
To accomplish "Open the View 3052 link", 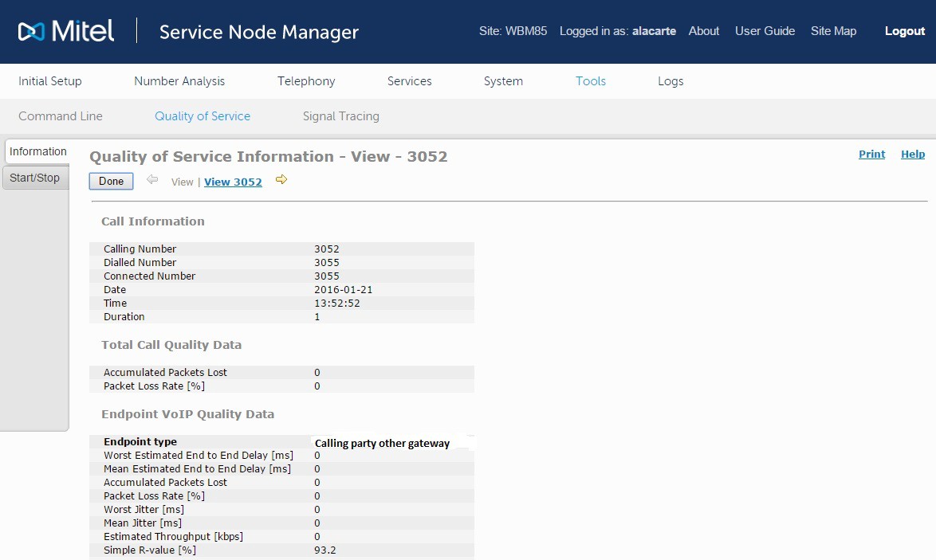I will point(233,182).
